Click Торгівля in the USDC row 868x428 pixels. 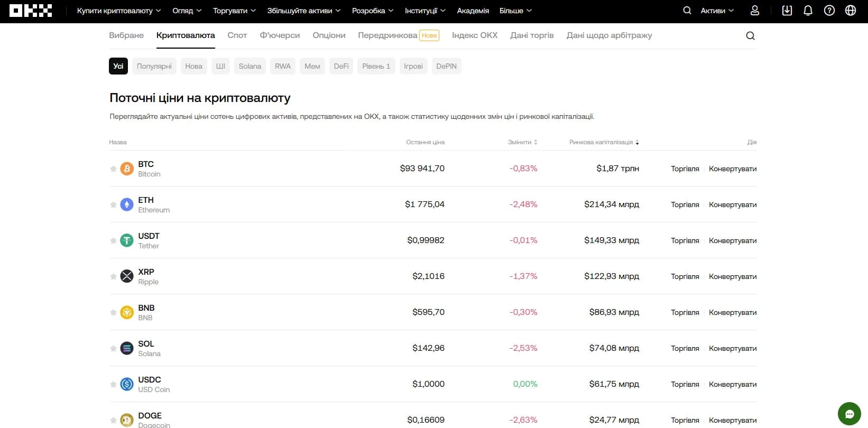click(x=685, y=384)
